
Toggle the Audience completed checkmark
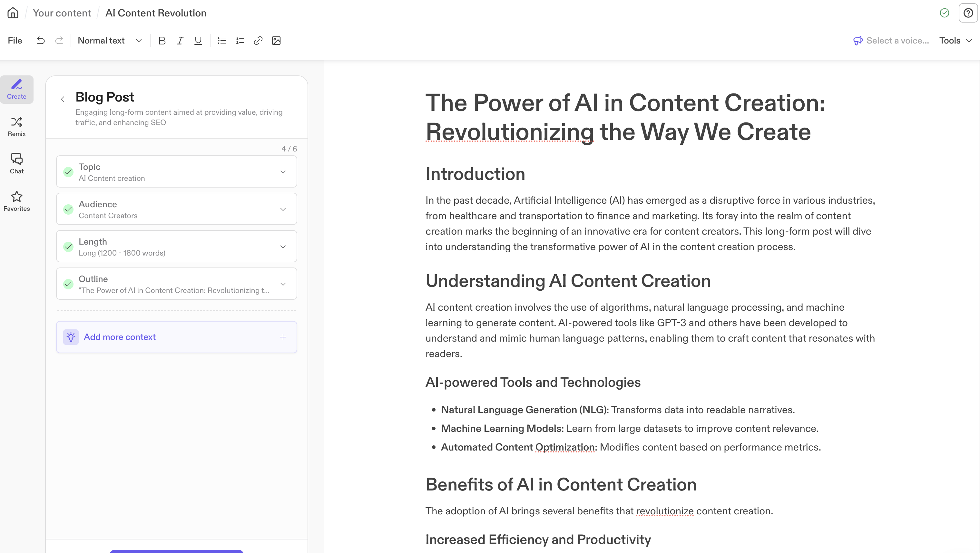68,209
